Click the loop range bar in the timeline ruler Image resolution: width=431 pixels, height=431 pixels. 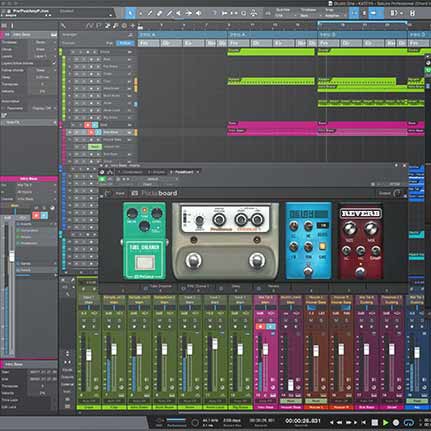tap(362, 22)
